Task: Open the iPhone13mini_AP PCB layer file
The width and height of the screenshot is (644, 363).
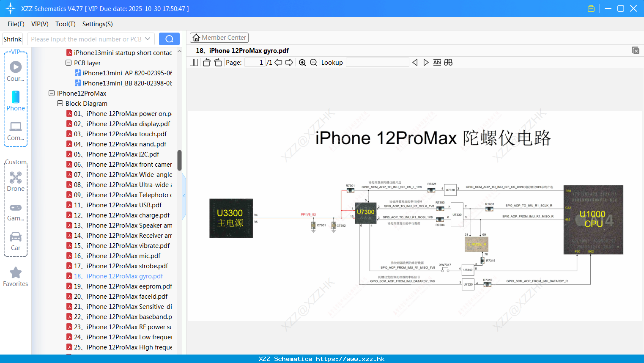Action: coord(123,73)
